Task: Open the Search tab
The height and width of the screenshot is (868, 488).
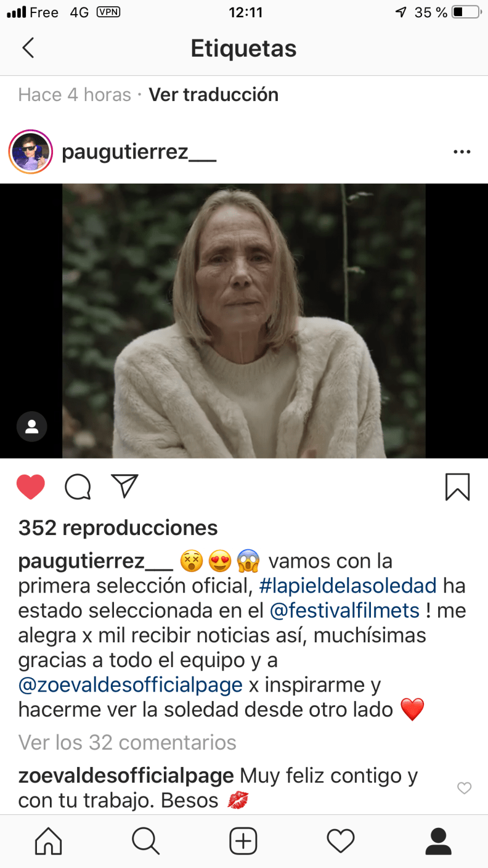Action: (x=146, y=841)
